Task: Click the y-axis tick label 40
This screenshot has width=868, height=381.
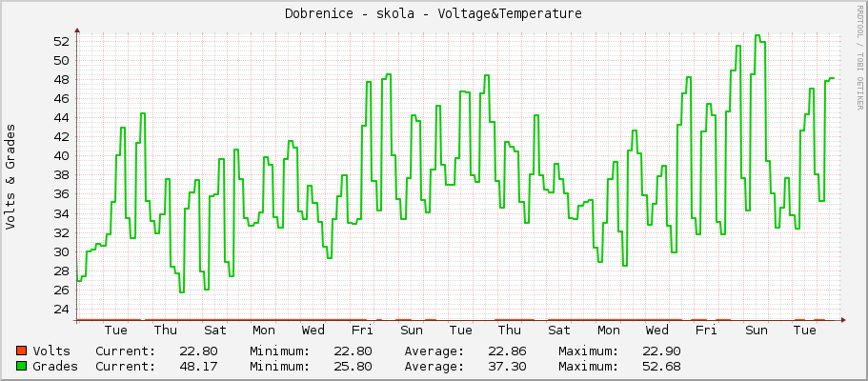Action: (x=61, y=156)
